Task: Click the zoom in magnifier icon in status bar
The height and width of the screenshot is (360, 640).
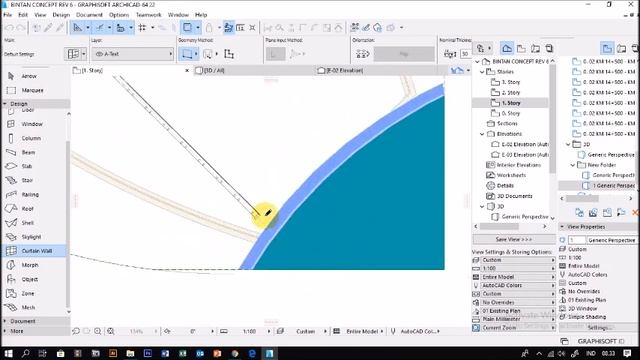Action: tap(98, 331)
